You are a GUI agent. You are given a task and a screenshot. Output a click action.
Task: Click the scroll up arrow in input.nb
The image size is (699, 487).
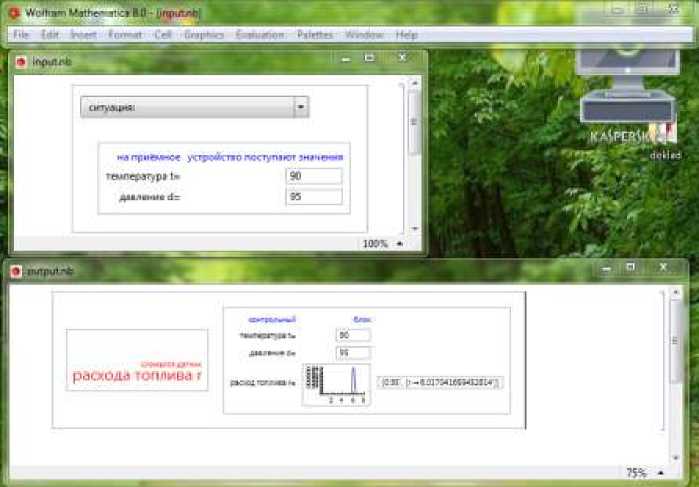[415, 83]
